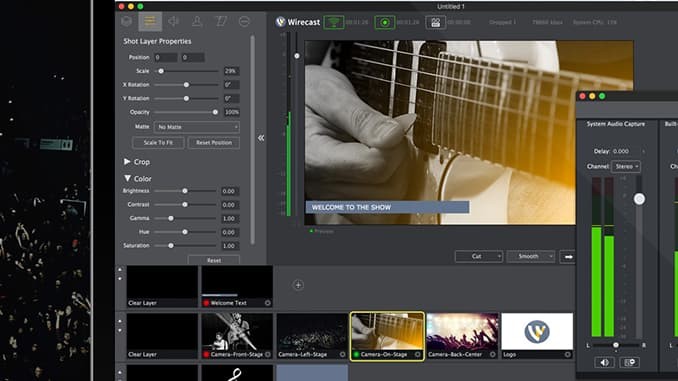Collapse the properties panel with double chevron
678x381 pixels.
[x=261, y=138]
